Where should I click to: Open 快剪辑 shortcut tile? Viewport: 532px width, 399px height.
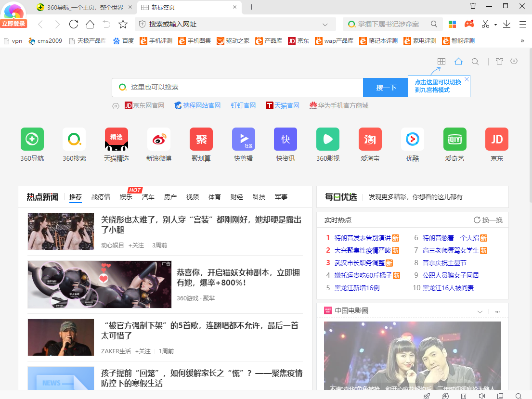243,144
